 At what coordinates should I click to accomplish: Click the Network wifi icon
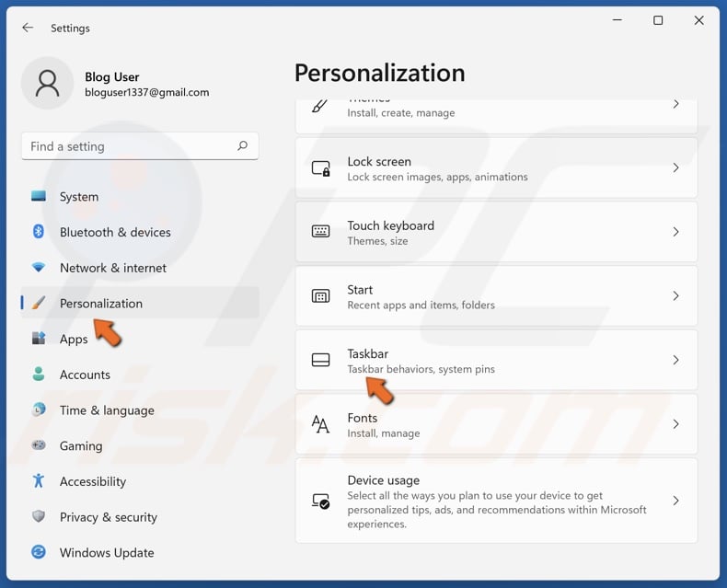39,267
